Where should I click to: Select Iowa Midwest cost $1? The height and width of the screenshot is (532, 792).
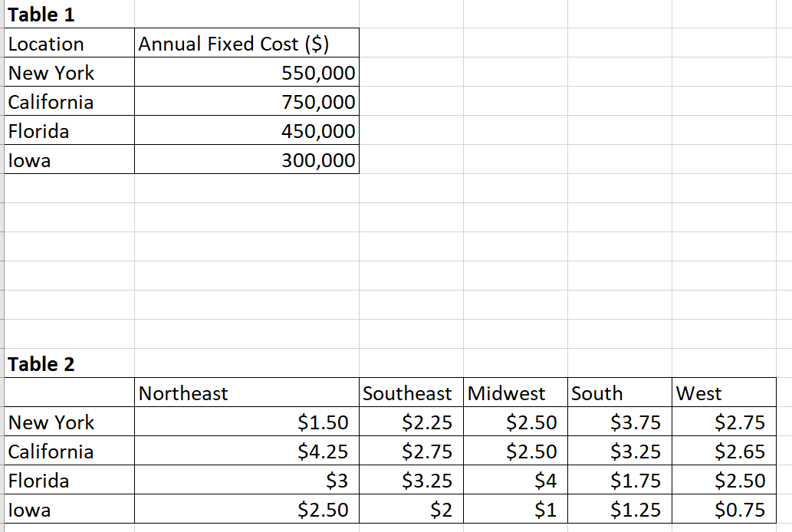point(515,509)
